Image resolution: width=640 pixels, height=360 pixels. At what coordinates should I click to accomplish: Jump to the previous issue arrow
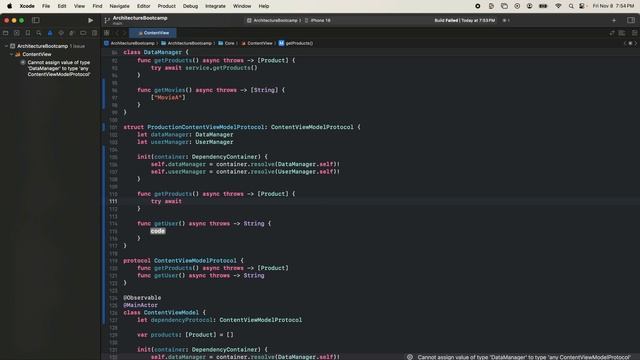point(625,43)
